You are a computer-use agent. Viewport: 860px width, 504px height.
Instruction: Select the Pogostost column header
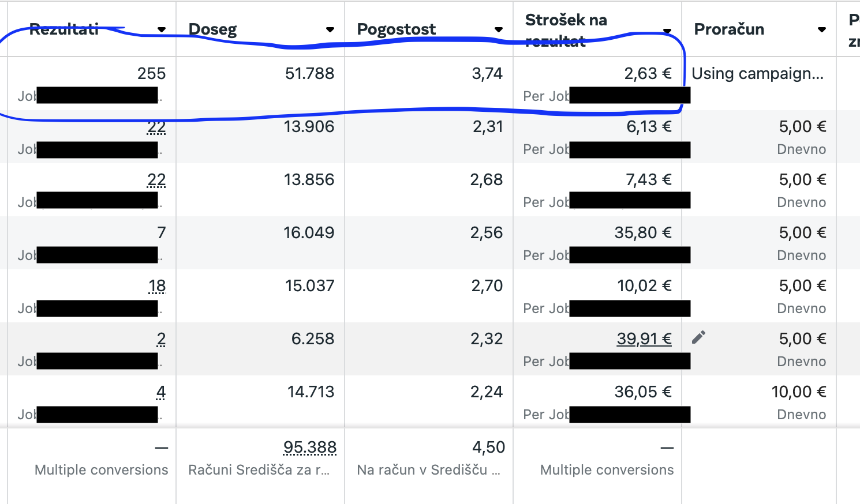(397, 29)
